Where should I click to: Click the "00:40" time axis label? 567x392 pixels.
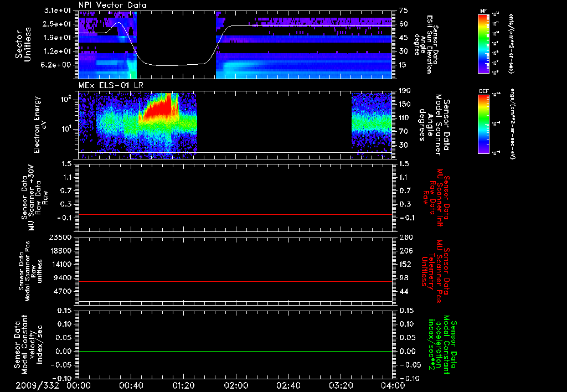(x=131, y=385)
